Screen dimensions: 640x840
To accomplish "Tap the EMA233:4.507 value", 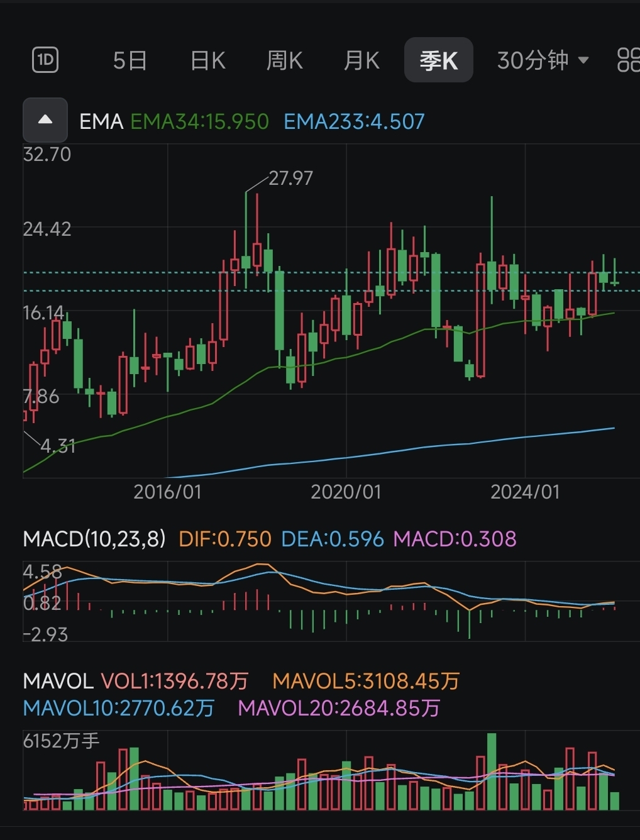I will 355,121.
